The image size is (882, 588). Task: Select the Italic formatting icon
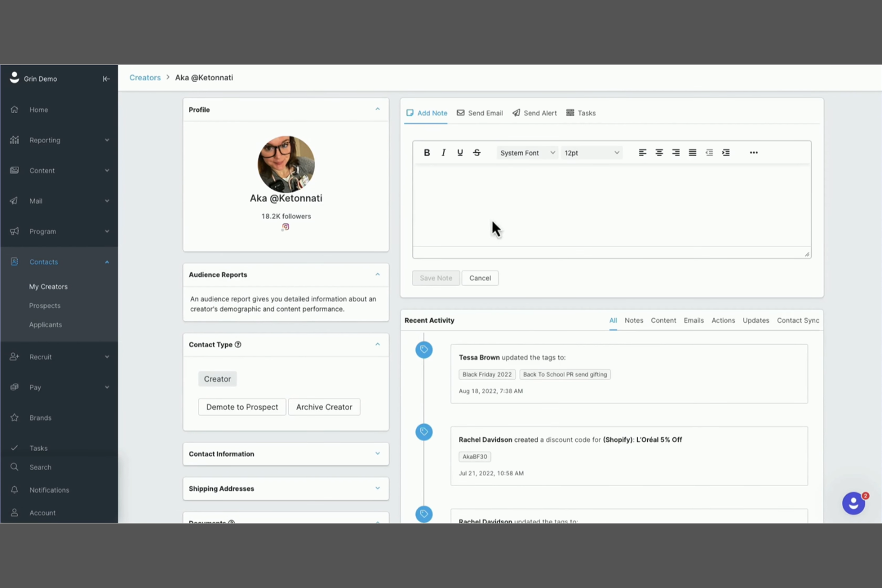443,153
